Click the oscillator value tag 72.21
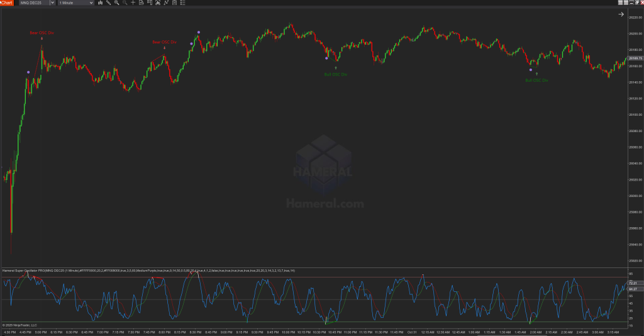Viewport: 644px width, 336px height. (635, 284)
